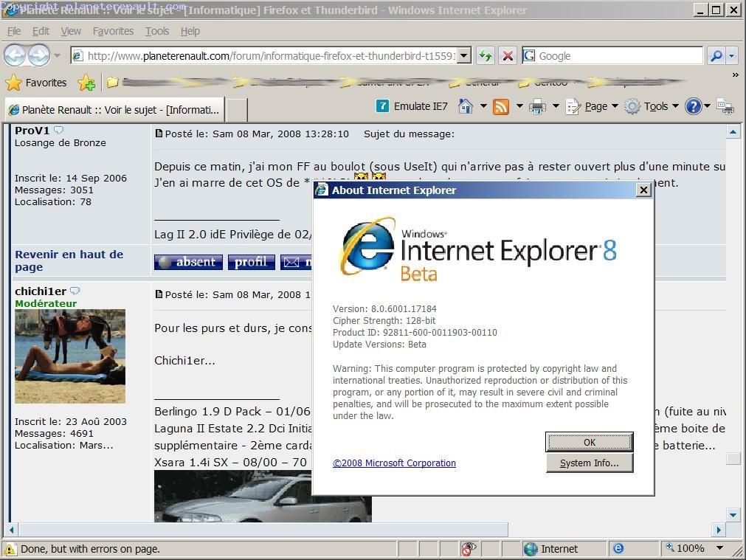
Task: Close the About Internet Explorer dialog
Action: point(643,190)
